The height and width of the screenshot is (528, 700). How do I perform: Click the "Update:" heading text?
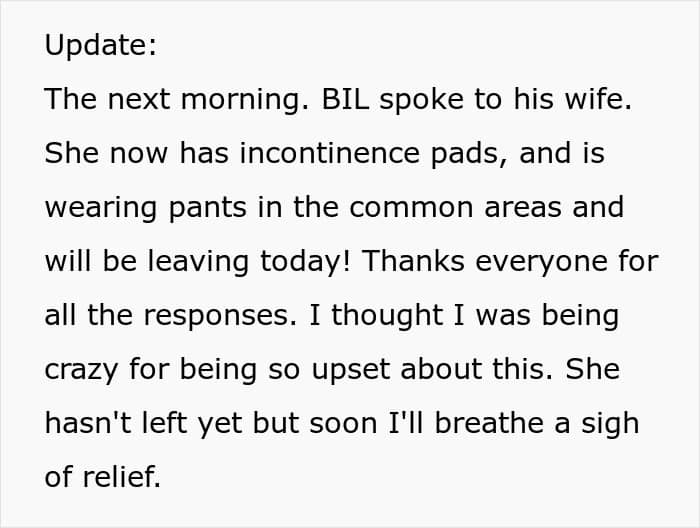(x=101, y=45)
